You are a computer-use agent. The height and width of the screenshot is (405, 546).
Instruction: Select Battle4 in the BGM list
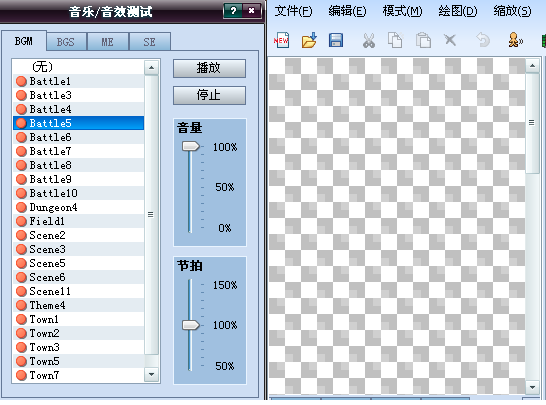(x=78, y=109)
